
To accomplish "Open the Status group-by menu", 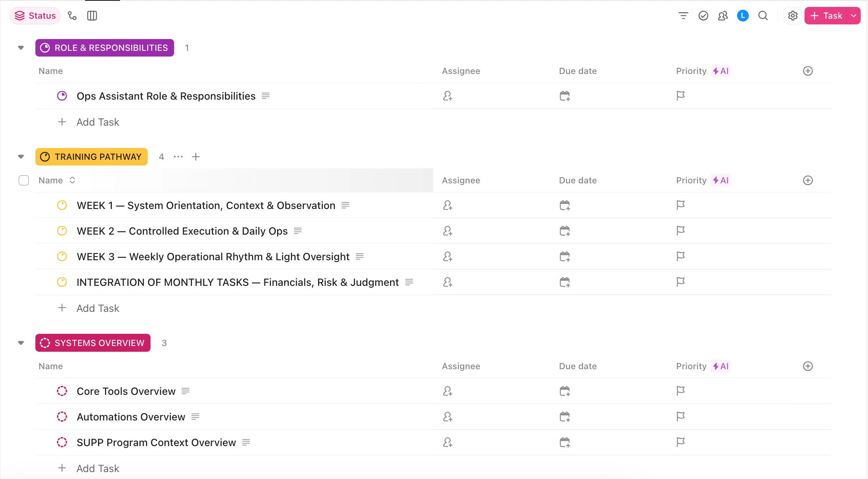I will [35, 16].
